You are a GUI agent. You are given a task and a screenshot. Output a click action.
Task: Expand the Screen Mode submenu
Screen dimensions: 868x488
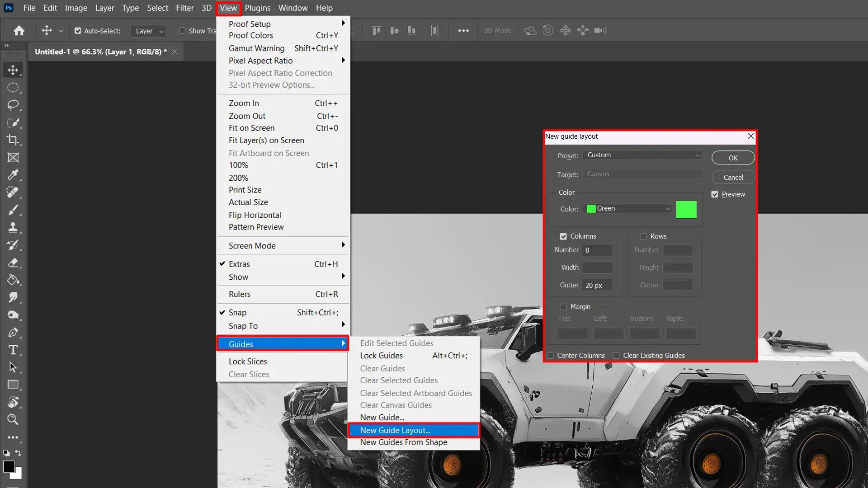283,246
